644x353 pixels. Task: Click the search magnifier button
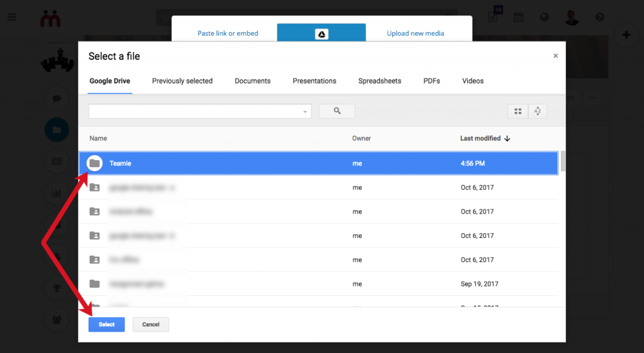[337, 111]
